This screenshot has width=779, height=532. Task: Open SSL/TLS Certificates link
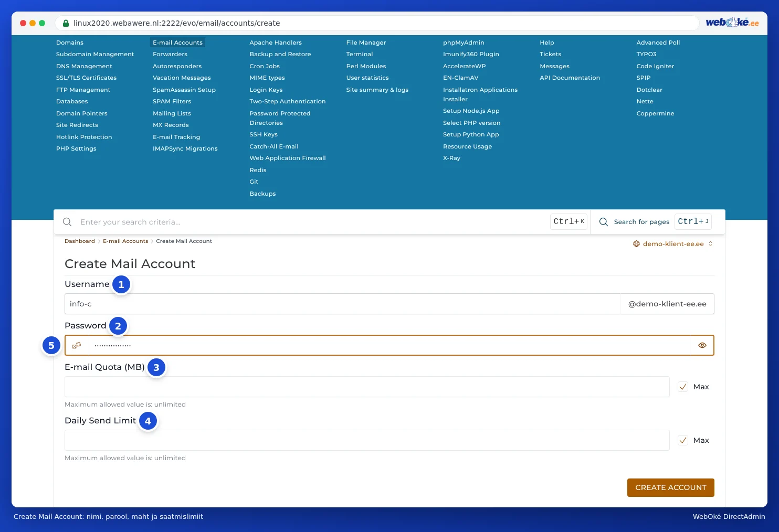(86, 78)
